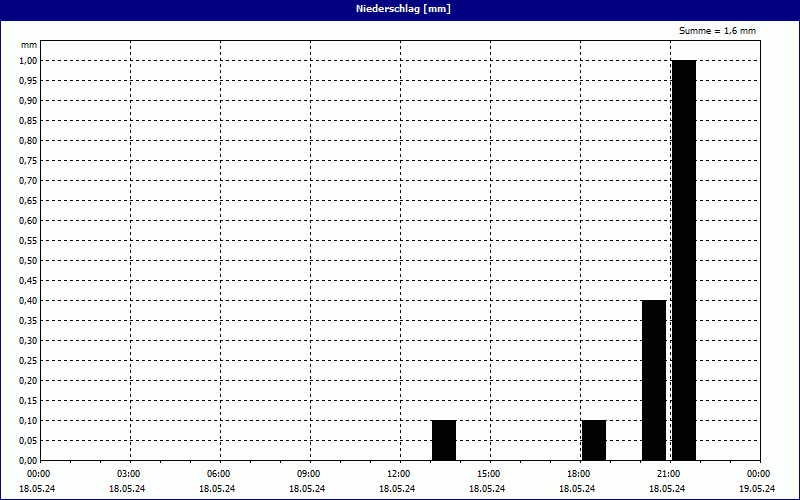Image resolution: width=800 pixels, height=500 pixels.
Task: Click the 1,00 mm bar after 21:00
Action: pyautogui.click(x=684, y=260)
